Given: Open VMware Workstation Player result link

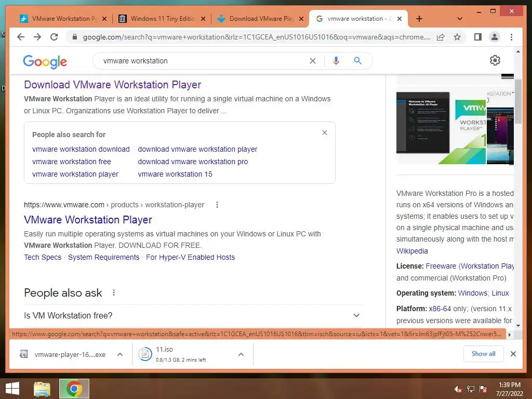Looking at the screenshot, I should (88, 220).
